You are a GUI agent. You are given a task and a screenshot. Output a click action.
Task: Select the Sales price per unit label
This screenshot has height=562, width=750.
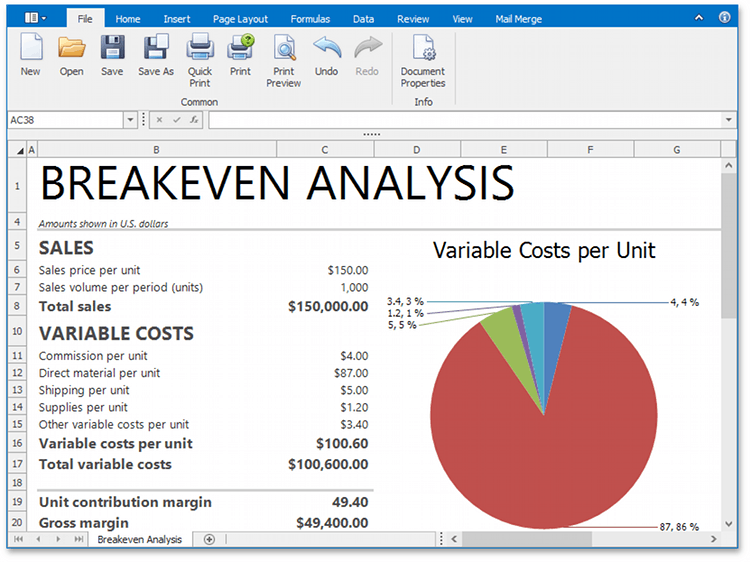click(89, 270)
